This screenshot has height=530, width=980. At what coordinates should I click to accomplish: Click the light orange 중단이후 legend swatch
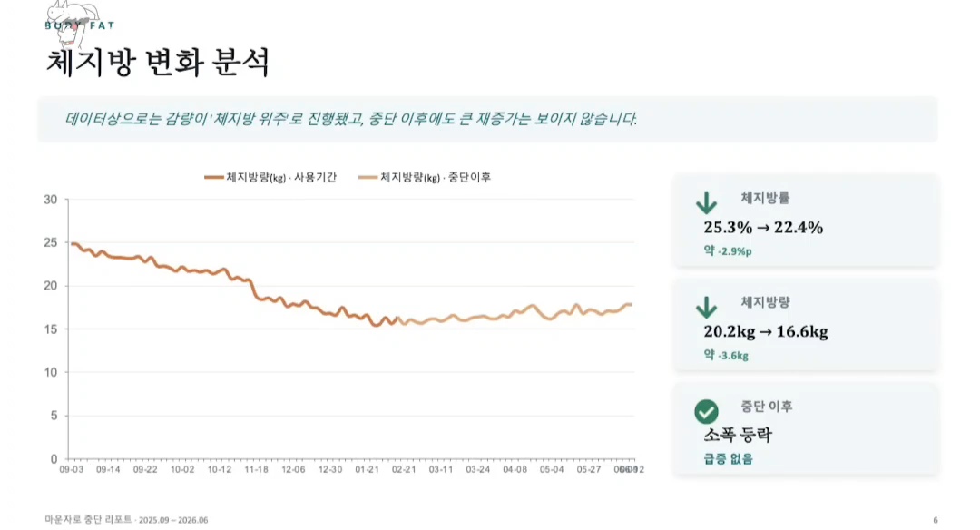[367, 178]
